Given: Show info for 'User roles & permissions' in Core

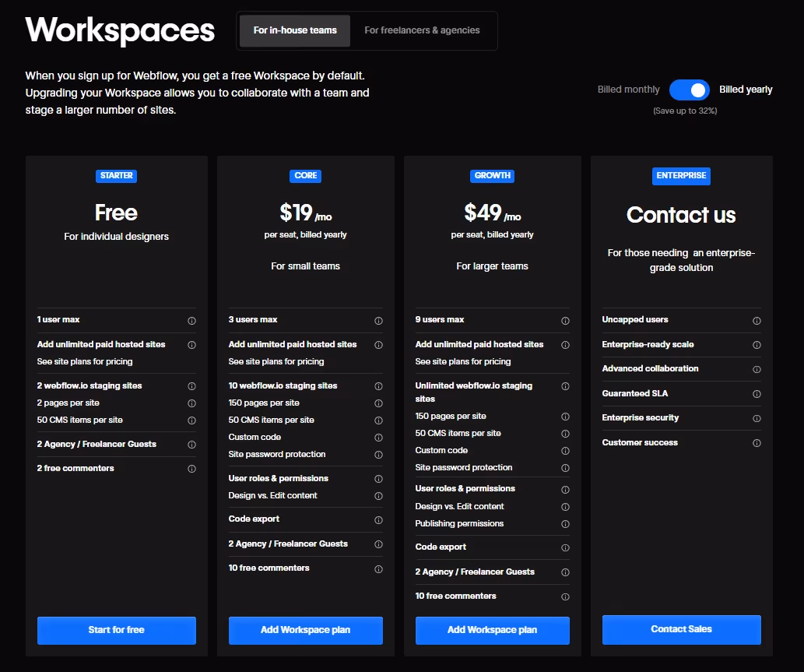Looking at the screenshot, I should click(x=379, y=479).
